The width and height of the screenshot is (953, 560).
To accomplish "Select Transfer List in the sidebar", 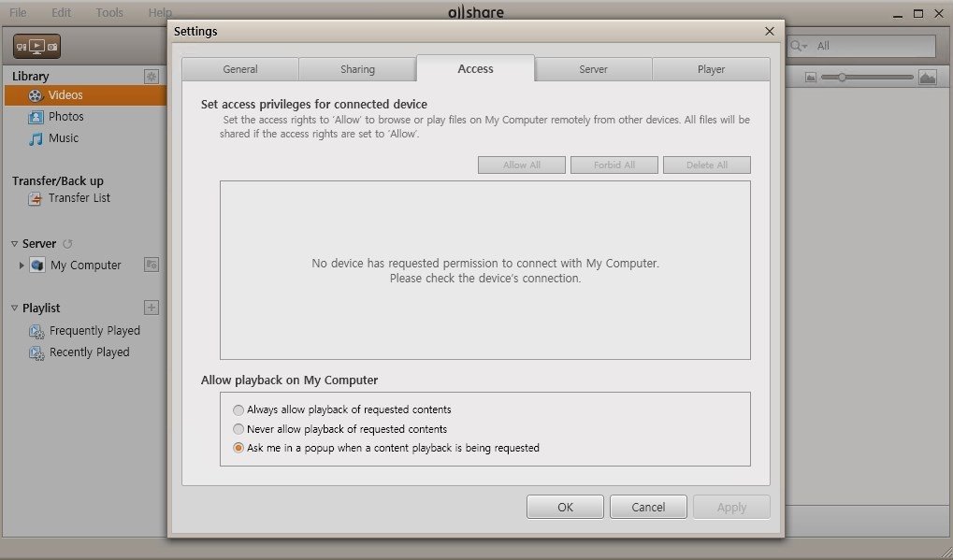I will (79, 198).
